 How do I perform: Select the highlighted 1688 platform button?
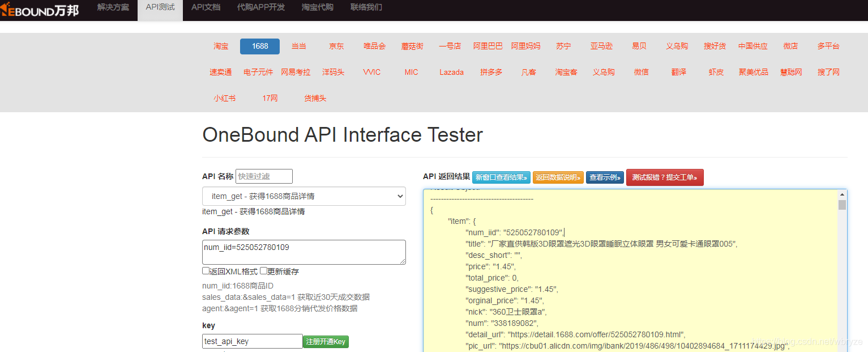pos(260,46)
